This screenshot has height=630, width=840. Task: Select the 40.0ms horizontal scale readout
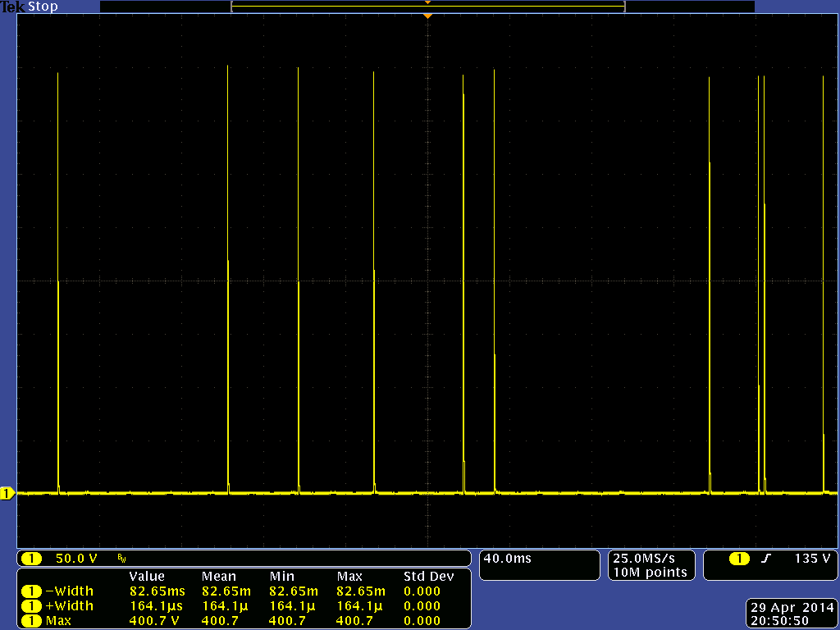pos(507,559)
